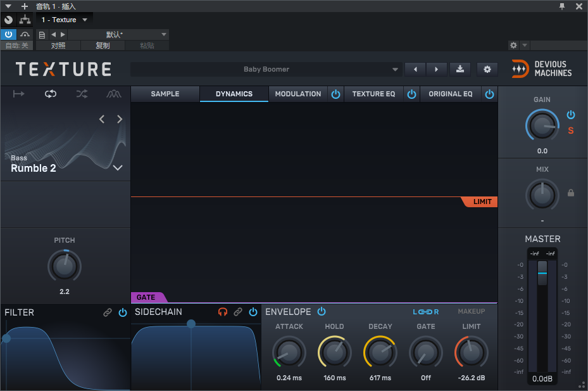Screen dimensions: 588x391
Task: Click the DECAY knob
Action: [380, 353]
